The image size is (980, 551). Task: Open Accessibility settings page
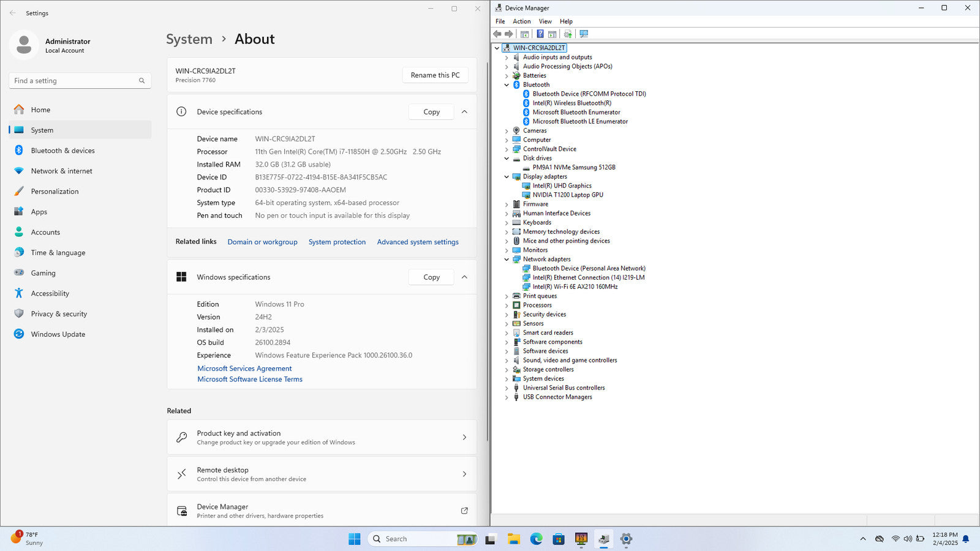80,293
